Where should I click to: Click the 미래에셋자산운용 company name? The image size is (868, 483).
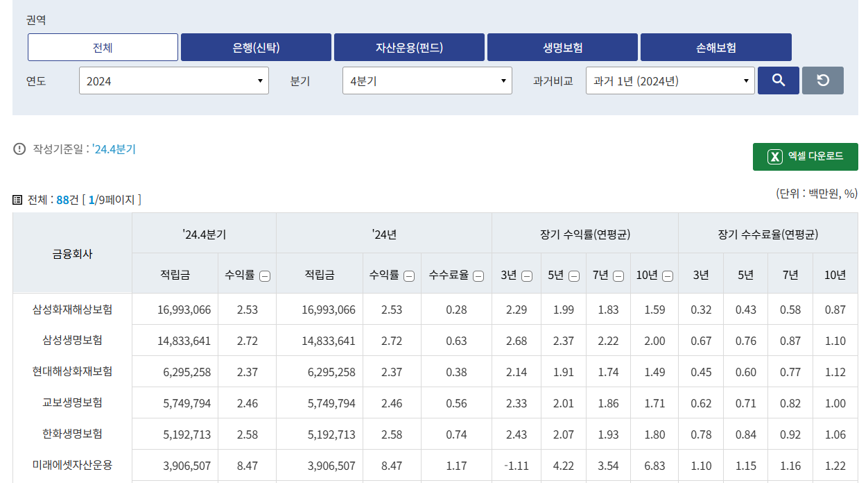72,465
